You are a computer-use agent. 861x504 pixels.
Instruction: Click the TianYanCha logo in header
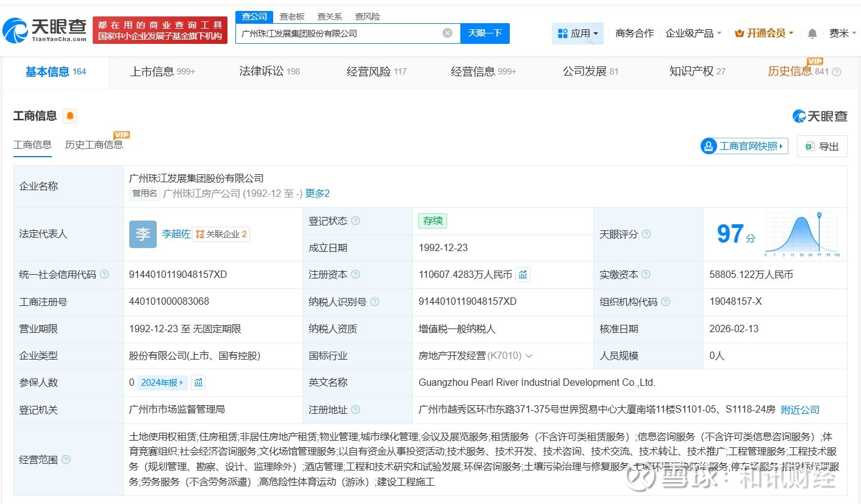click(45, 29)
